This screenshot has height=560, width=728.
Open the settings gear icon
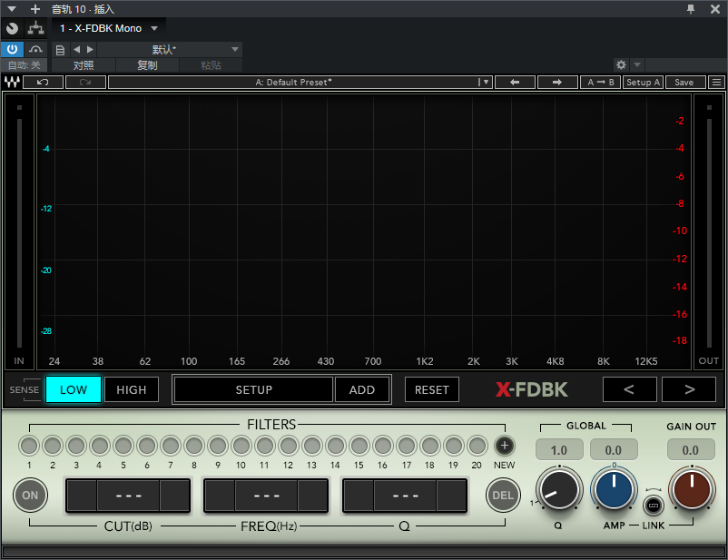[621, 64]
